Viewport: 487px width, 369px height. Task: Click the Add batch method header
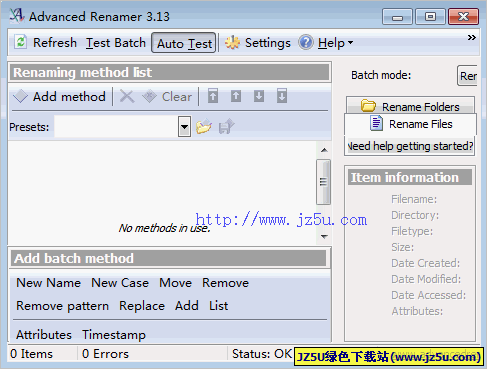(x=169, y=258)
